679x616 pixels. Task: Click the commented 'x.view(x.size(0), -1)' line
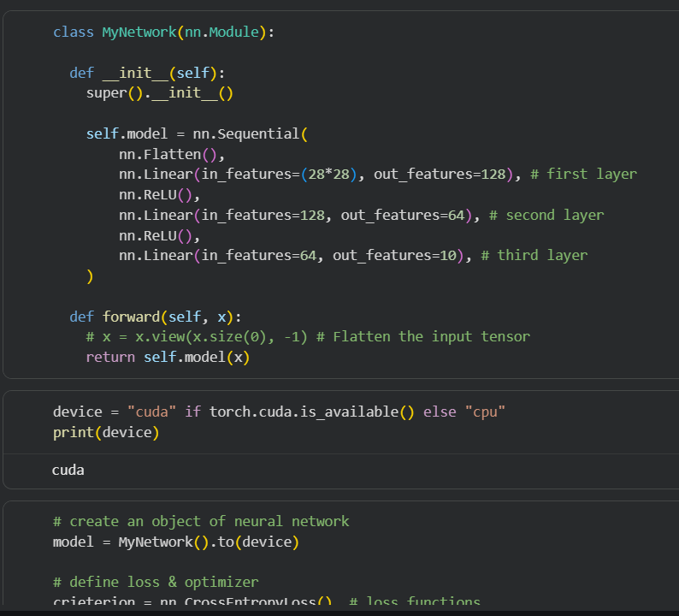click(308, 336)
